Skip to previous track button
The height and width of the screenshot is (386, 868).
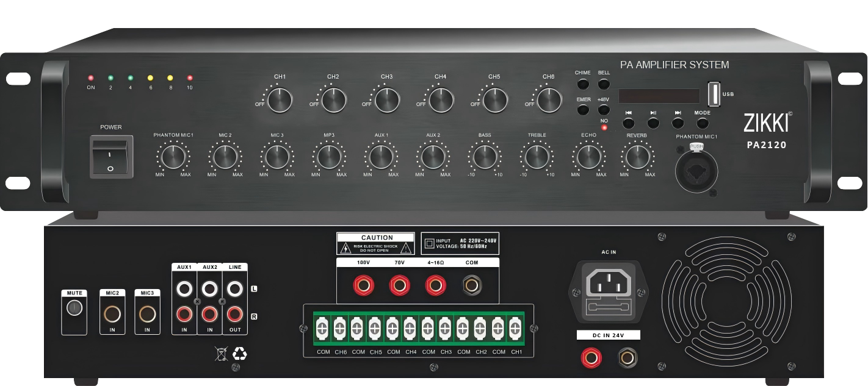[629, 123]
